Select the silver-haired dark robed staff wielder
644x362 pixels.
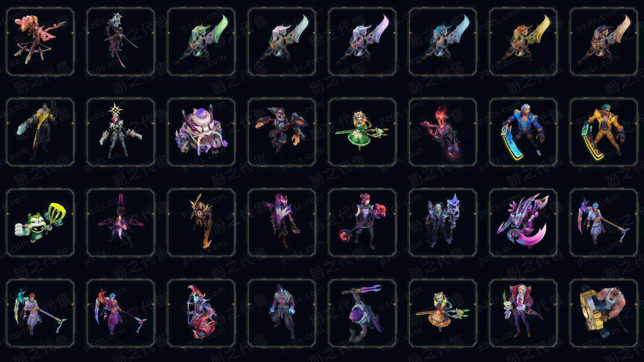443,223
